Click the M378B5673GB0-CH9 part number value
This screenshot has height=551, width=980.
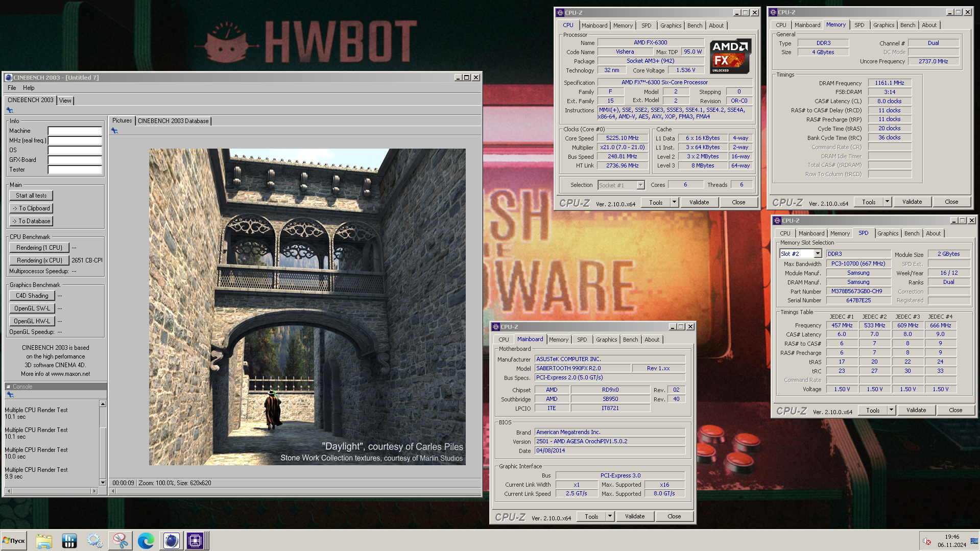tap(858, 291)
